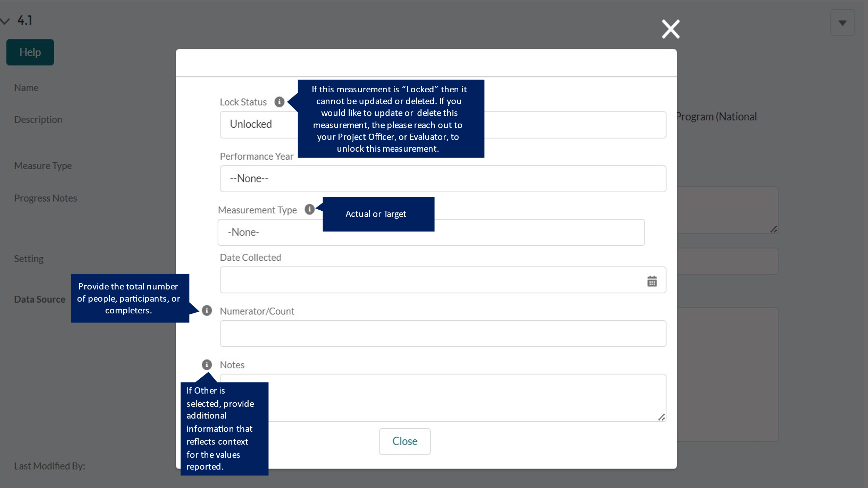Collapse the 4.1 section chevron

click(x=5, y=21)
